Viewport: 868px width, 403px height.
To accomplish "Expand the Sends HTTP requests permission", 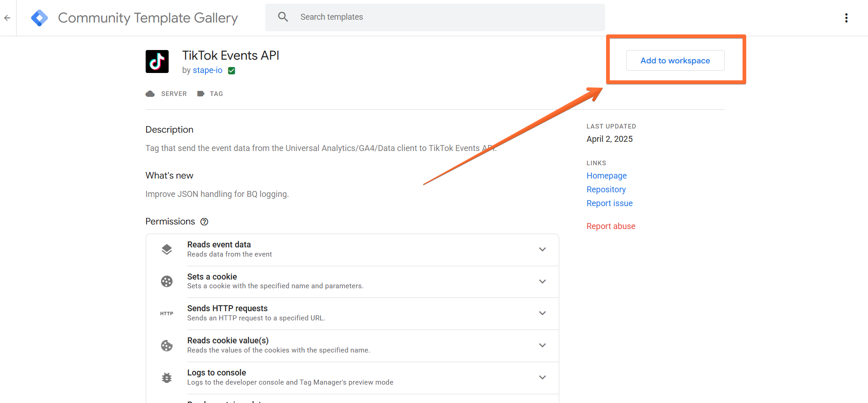I will [x=542, y=313].
